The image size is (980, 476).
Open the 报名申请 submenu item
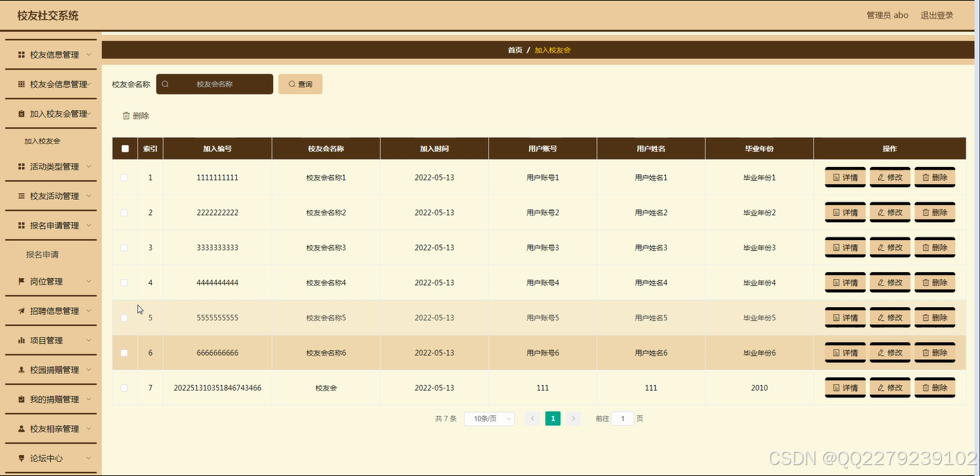(x=42, y=254)
